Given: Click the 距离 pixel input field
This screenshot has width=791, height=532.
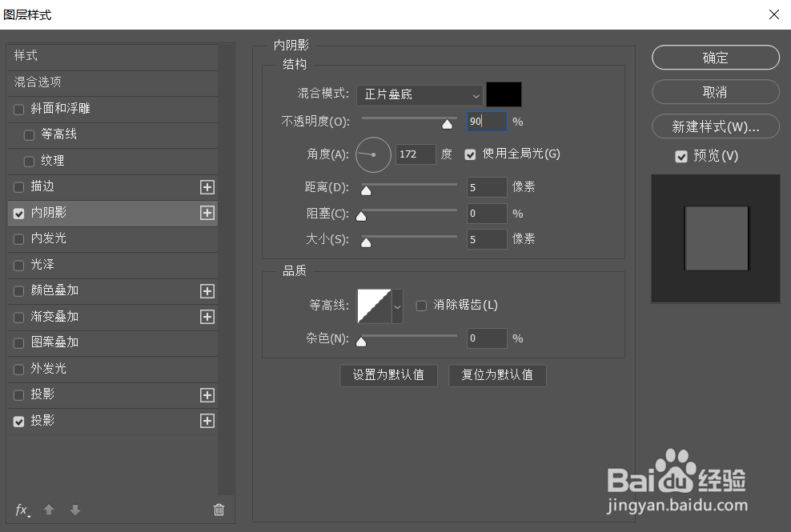Looking at the screenshot, I should pyautogui.click(x=487, y=187).
